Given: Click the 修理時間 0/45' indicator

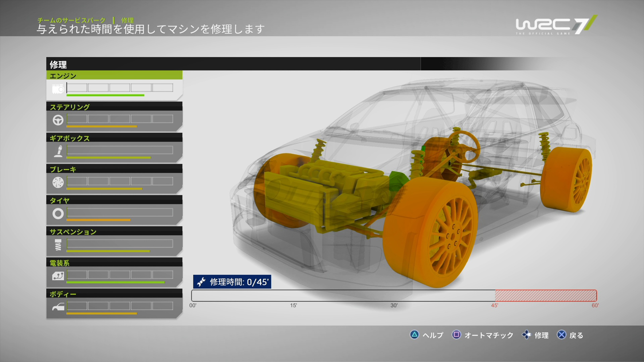Looking at the screenshot, I should 232,282.
